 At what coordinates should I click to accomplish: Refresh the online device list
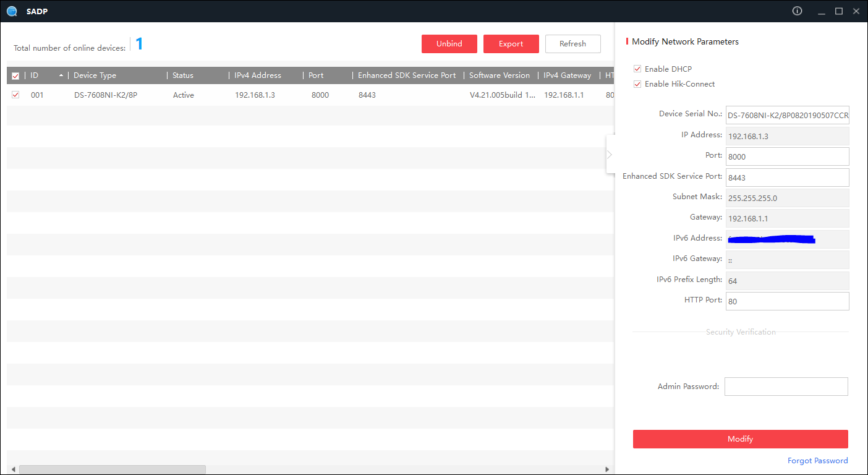coord(572,44)
